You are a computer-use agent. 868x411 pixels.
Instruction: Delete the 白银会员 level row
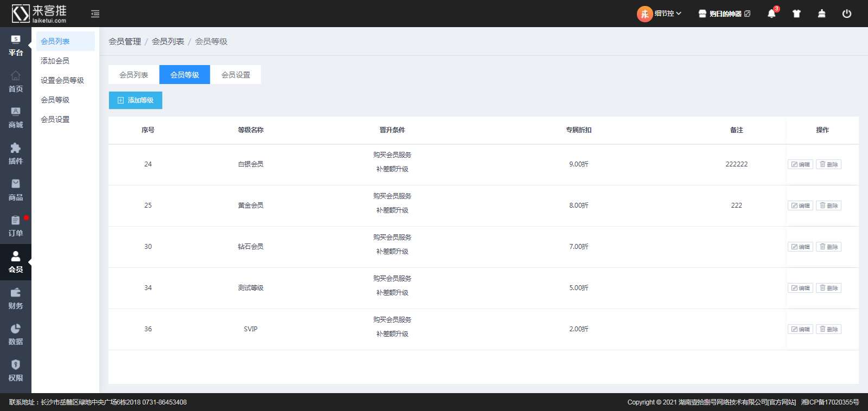coord(828,164)
